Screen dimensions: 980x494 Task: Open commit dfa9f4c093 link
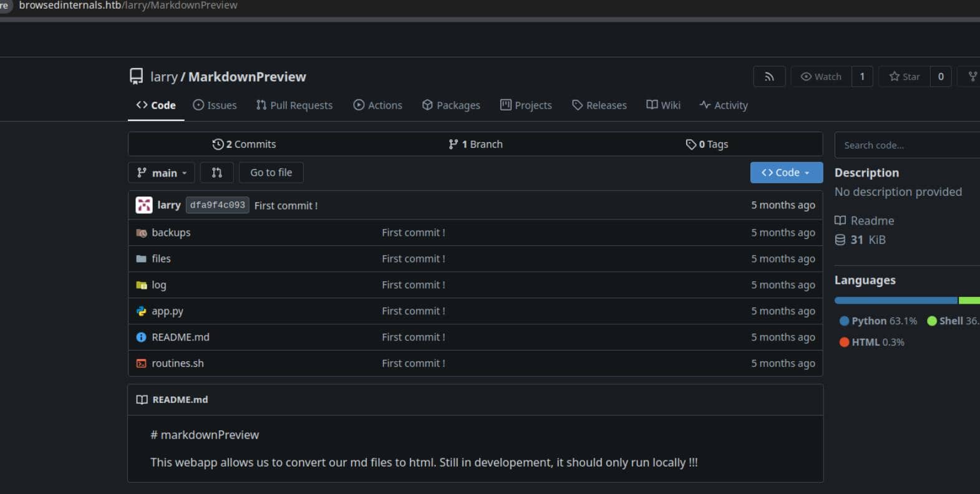pos(218,205)
